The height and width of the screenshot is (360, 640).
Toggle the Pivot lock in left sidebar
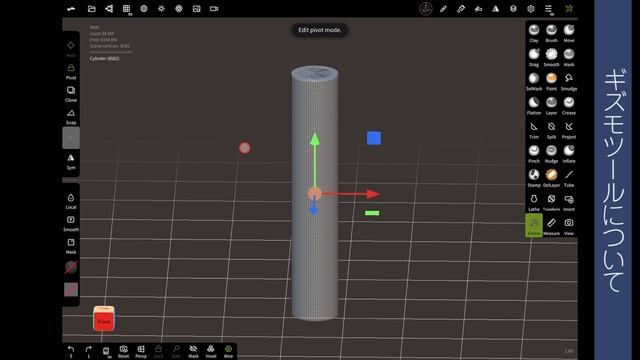(x=71, y=71)
